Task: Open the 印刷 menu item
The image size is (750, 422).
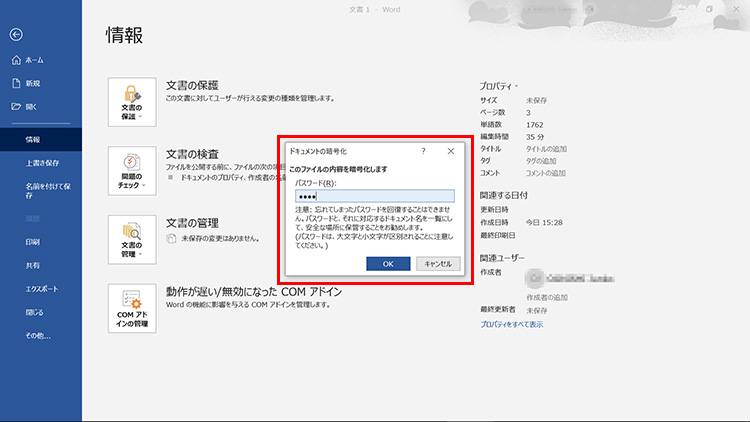Action: (x=32, y=242)
